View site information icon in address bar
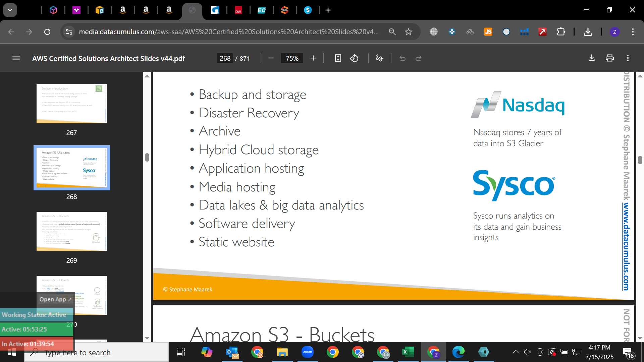Viewport: 644px width, 362px height. (x=69, y=32)
